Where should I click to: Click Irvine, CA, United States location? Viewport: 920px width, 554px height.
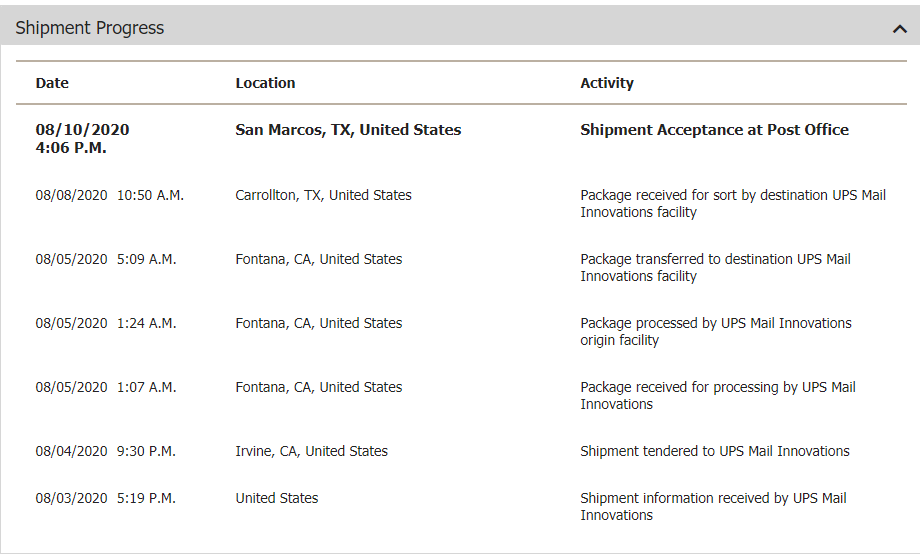312,451
